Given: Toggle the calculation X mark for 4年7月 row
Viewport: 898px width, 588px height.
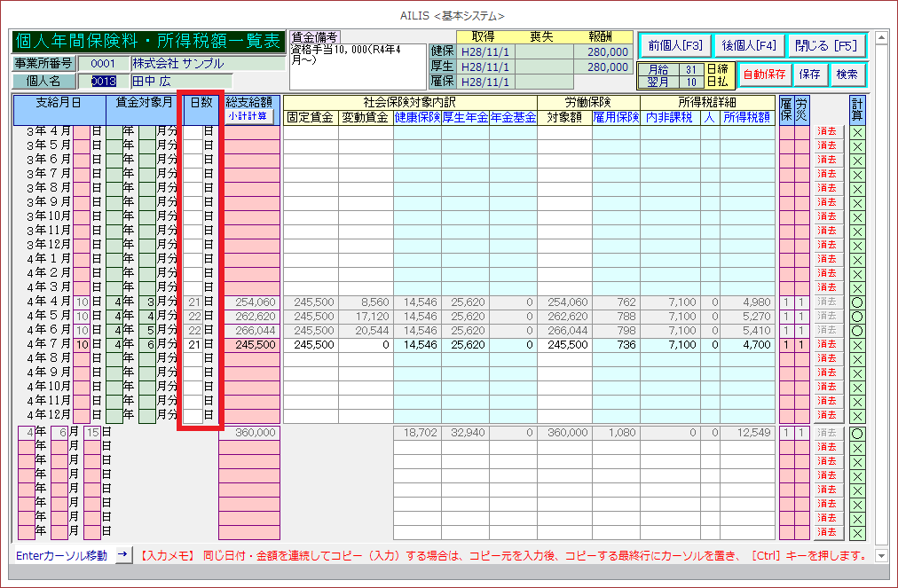Looking at the screenshot, I should (x=856, y=344).
